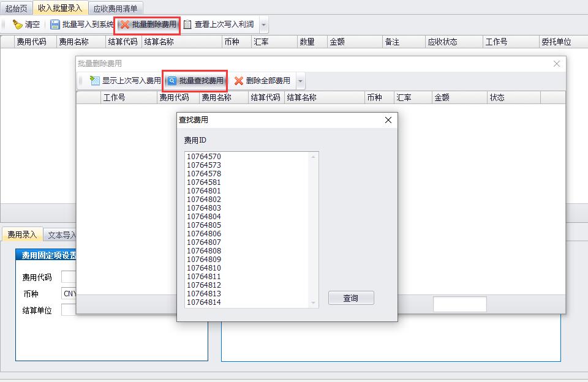The width and height of the screenshot is (588, 382).
Task: Click fee ID 10764570
Action: coord(204,156)
